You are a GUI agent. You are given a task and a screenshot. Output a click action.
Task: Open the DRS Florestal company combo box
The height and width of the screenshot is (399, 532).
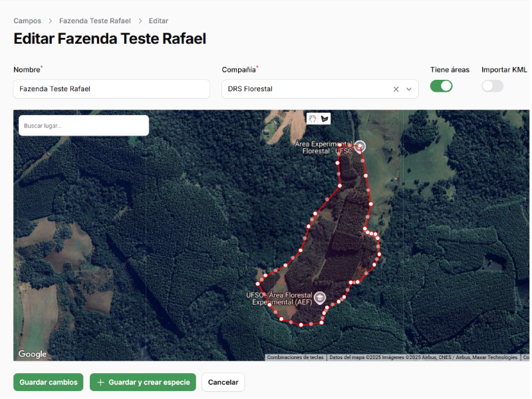[306, 89]
